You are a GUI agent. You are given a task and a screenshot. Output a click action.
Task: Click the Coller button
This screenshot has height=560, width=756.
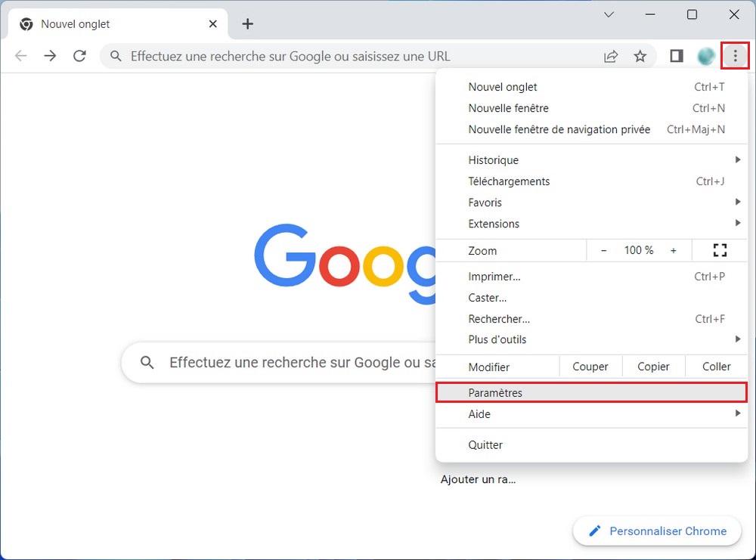(716, 367)
